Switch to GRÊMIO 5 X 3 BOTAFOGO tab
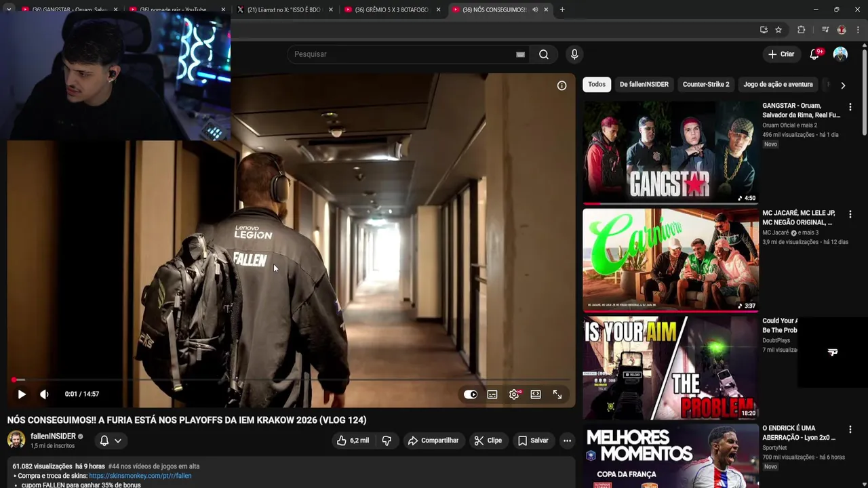 [x=393, y=9]
